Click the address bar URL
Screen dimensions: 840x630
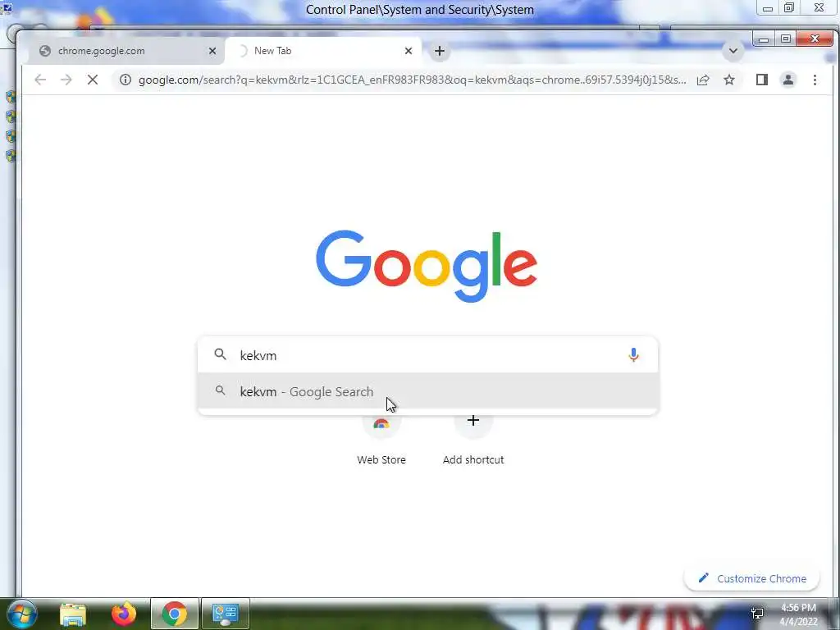click(x=412, y=80)
